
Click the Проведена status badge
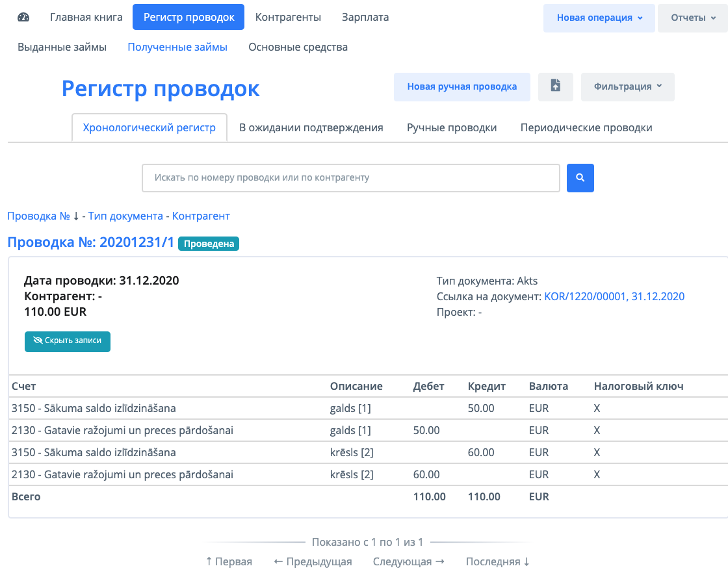pyautogui.click(x=209, y=244)
